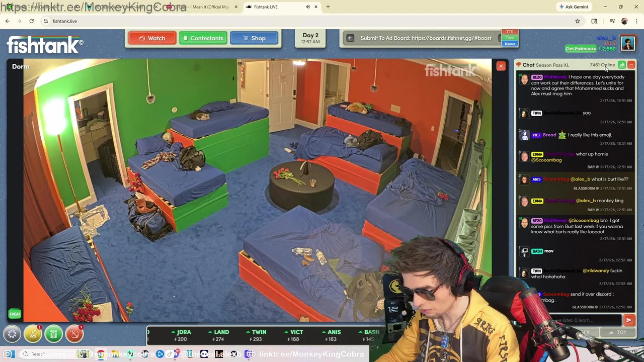Open the settings gear button
The image size is (644, 362).
pos(12,334)
